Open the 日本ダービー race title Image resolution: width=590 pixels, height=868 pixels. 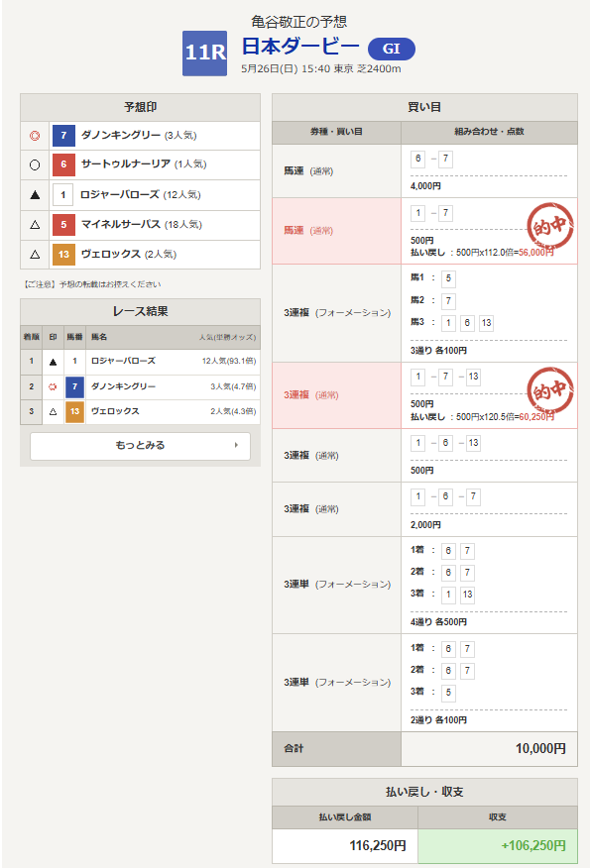tap(300, 47)
